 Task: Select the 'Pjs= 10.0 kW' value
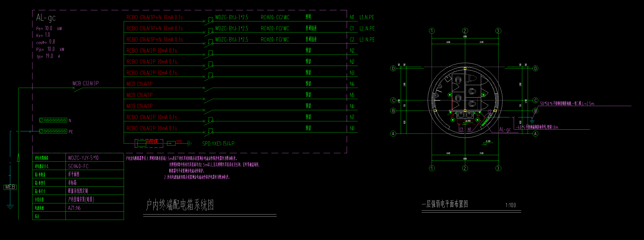(50, 49)
